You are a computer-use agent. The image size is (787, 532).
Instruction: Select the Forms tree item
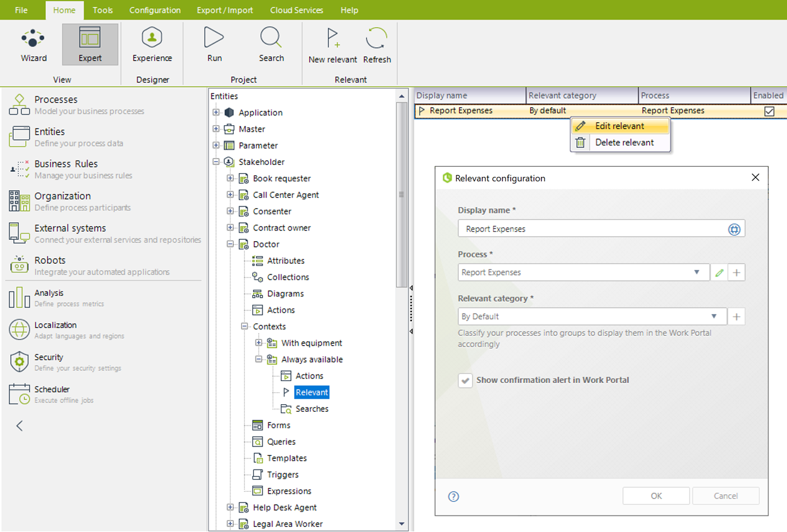click(278, 425)
